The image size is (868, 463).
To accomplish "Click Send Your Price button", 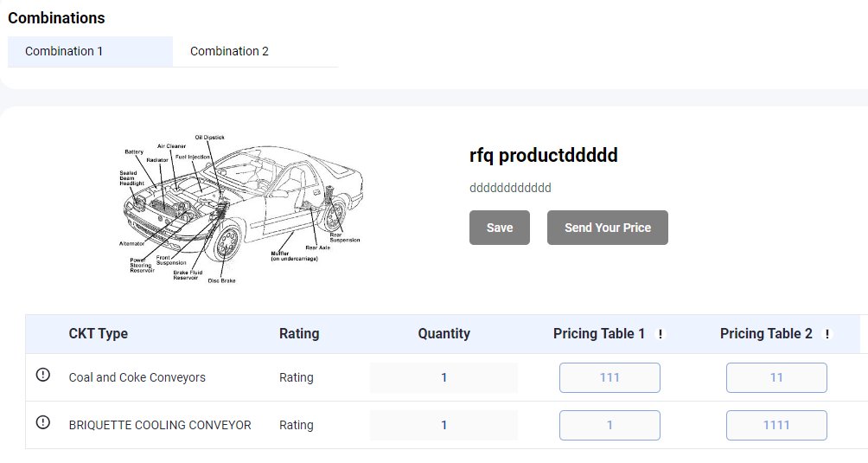I will 607,228.
